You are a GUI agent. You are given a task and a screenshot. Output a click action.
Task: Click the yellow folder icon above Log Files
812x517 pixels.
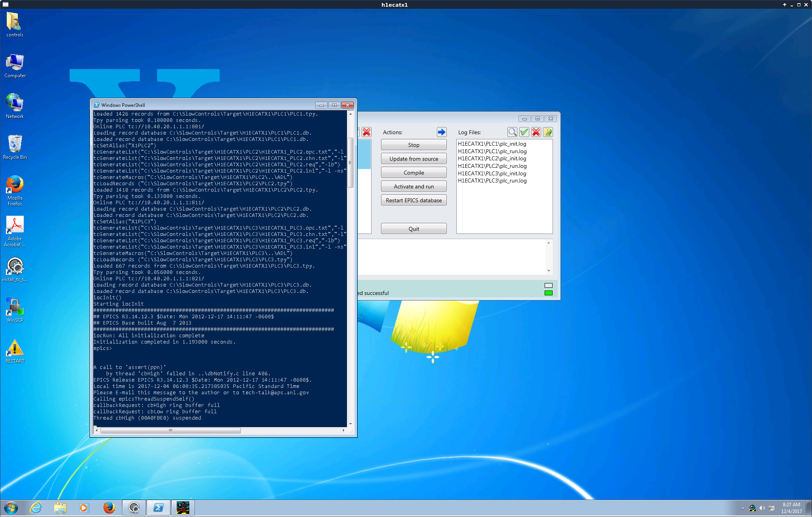click(548, 132)
